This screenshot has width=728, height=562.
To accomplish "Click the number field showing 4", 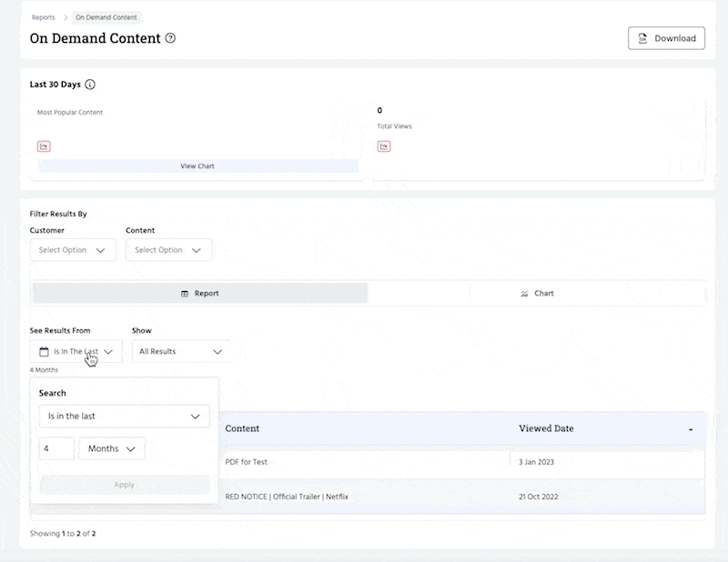I will point(56,448).
